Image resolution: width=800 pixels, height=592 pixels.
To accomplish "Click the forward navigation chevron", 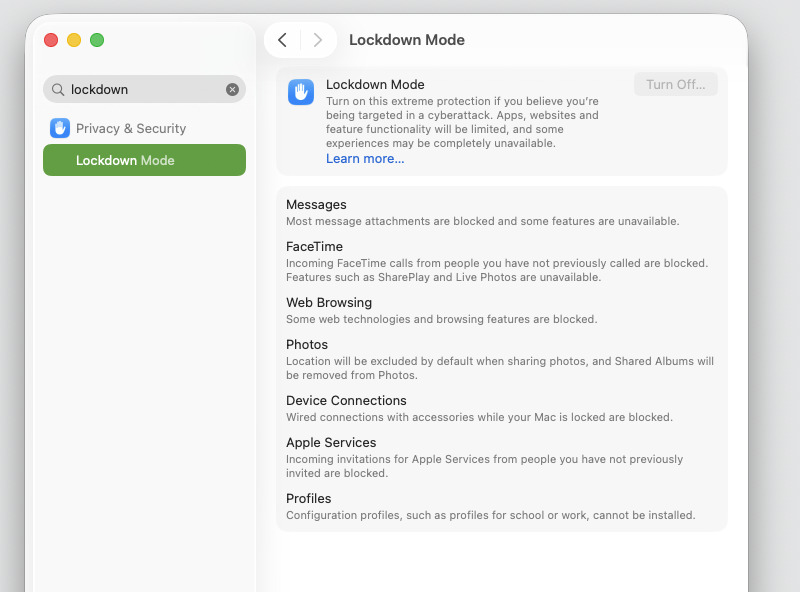I will point(317,40).
